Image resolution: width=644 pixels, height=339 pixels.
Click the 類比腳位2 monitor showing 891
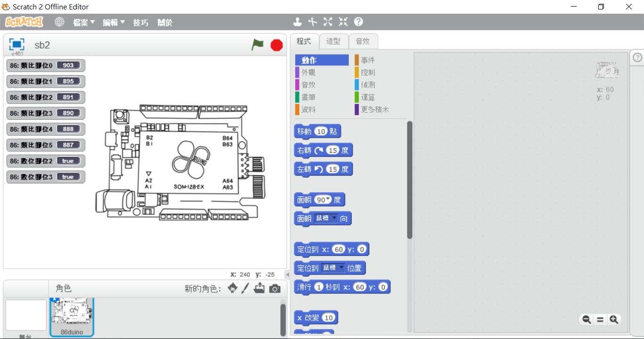[46, 97]
